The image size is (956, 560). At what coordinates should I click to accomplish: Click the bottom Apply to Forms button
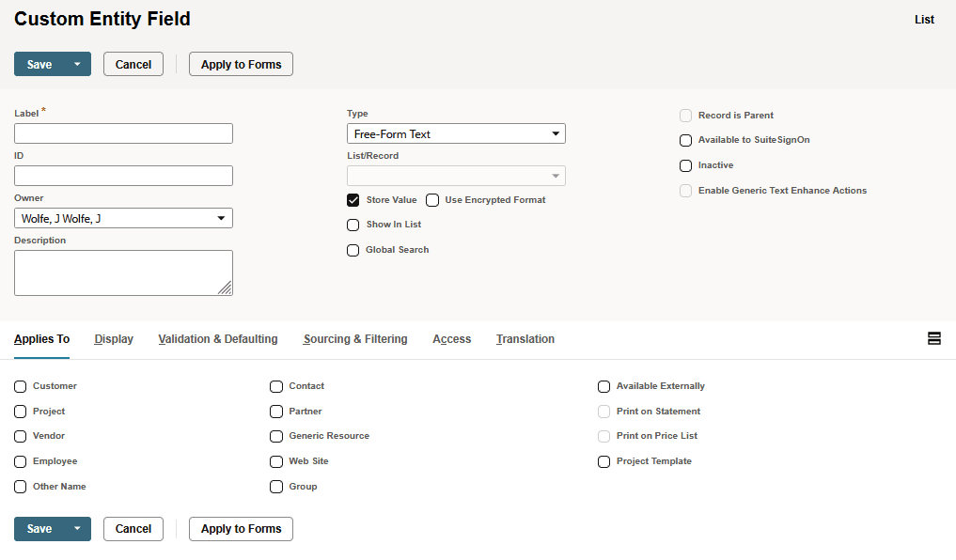(x=241, y=528)
